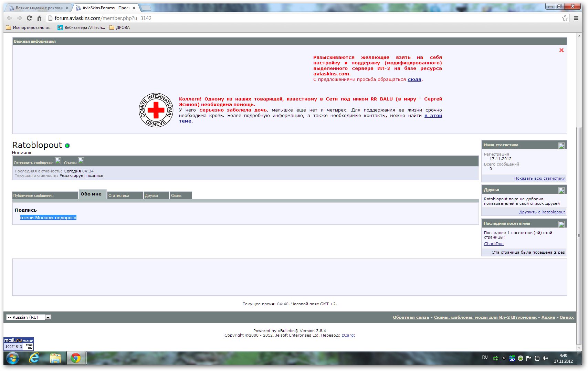588x371 pixels.
Task: Open the Chrome menu (three lines)
Action: [576, 18]
